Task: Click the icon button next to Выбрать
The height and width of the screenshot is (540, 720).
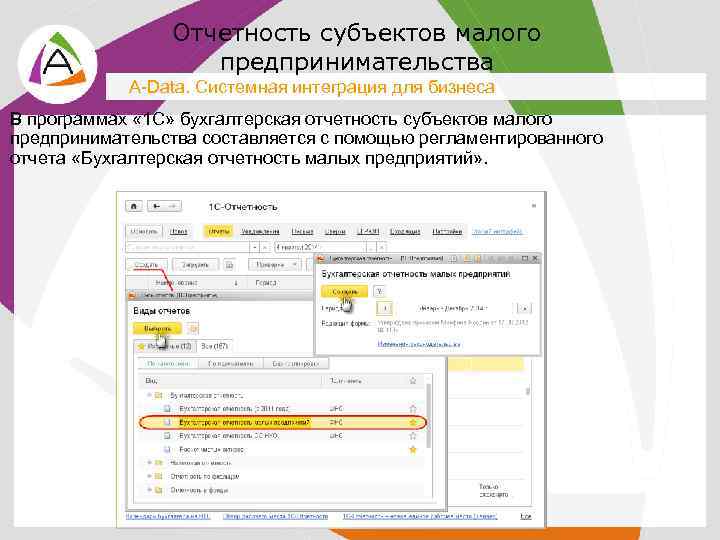Action: [x=193, y=329]
